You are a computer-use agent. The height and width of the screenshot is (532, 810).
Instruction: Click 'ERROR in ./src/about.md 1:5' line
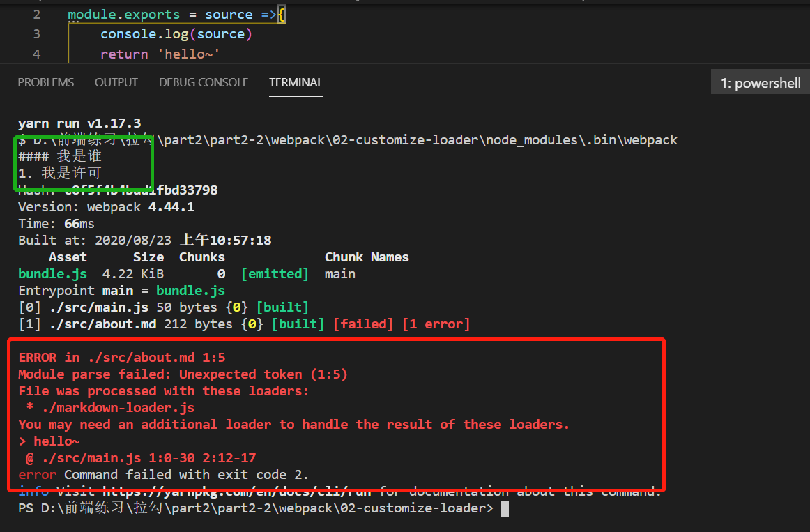pos(122,358)
